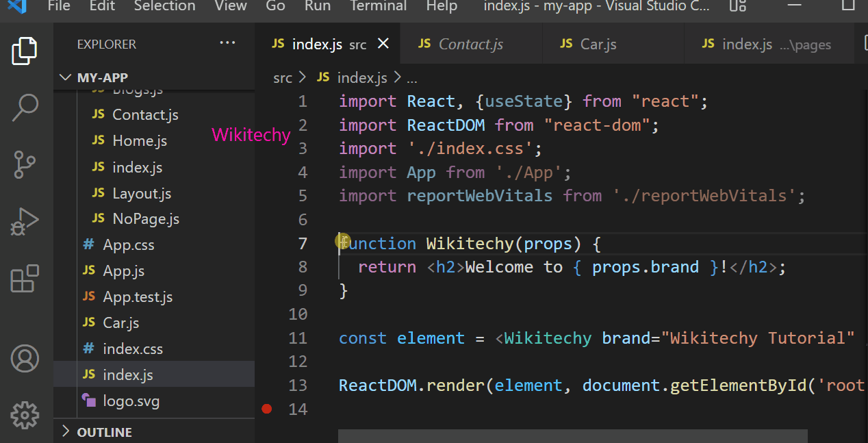The width and height of the screenshot is (868, 443).
Task: Open the Manage gear icon
Action: 25,415
